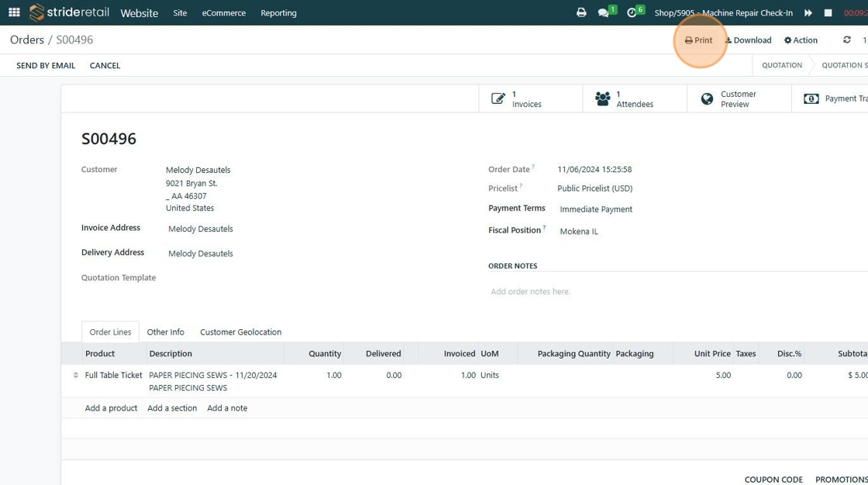Open the 1 Invoices smart button

tap(530, 98)
